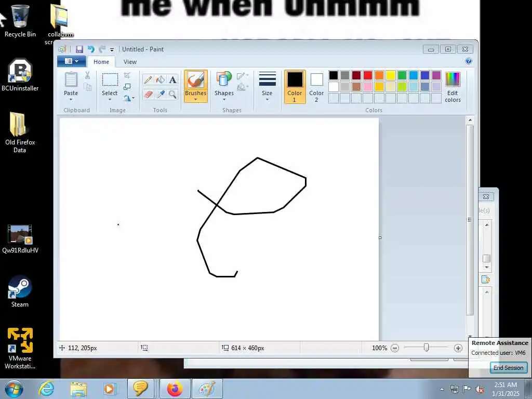Open Windows Media Player from taskbar

(x=110, y=389)
